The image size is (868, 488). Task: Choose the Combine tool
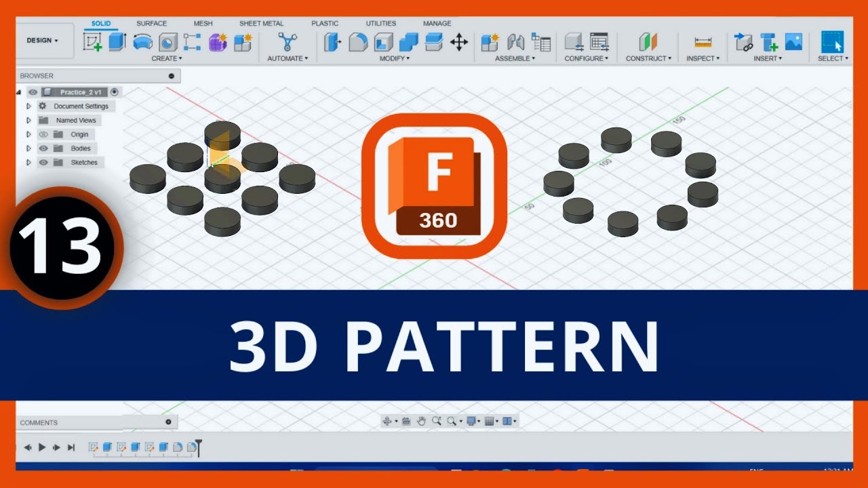(409, 42)
